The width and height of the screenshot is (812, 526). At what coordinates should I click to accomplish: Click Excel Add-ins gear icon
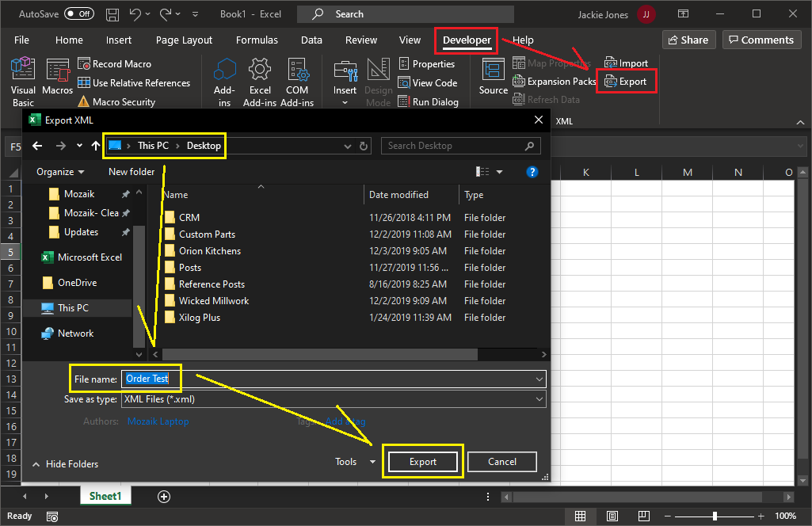(260, 70)
